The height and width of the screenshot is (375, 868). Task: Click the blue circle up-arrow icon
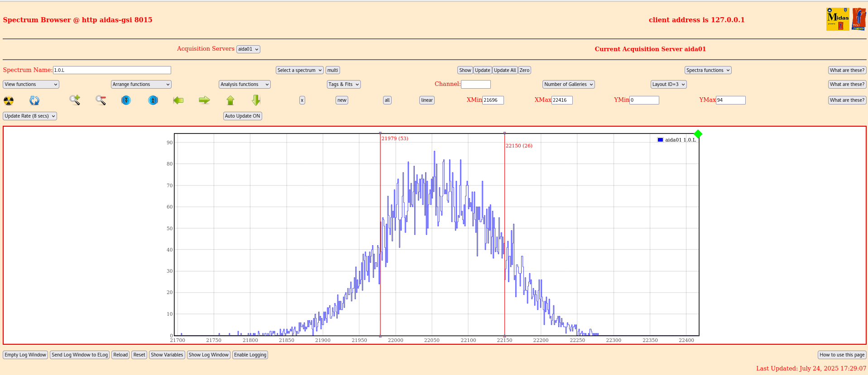153,100
